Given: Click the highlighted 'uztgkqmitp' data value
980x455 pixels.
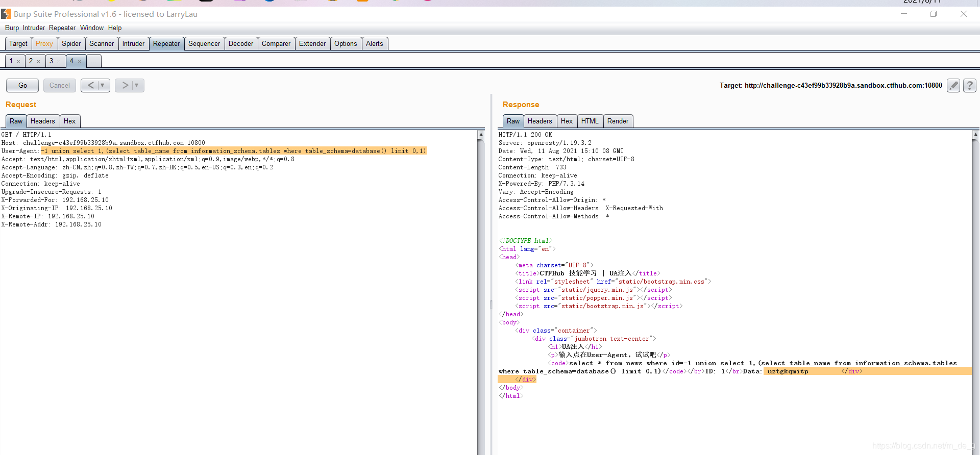Looking at the screenshot, I should pyautogui.click(x=788, y=371).
